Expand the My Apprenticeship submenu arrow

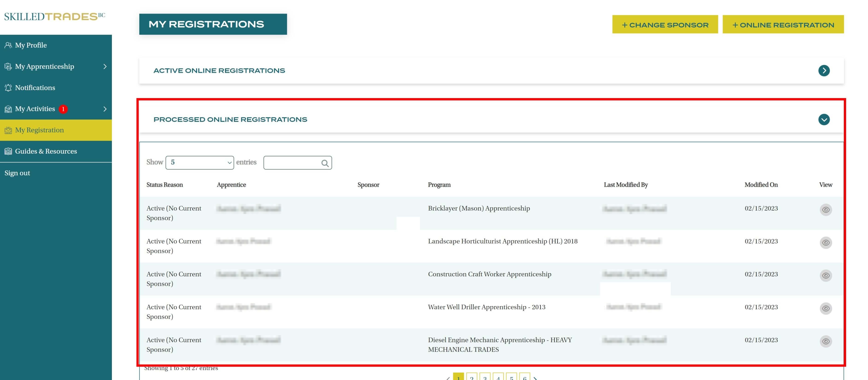tap(105, 66)
